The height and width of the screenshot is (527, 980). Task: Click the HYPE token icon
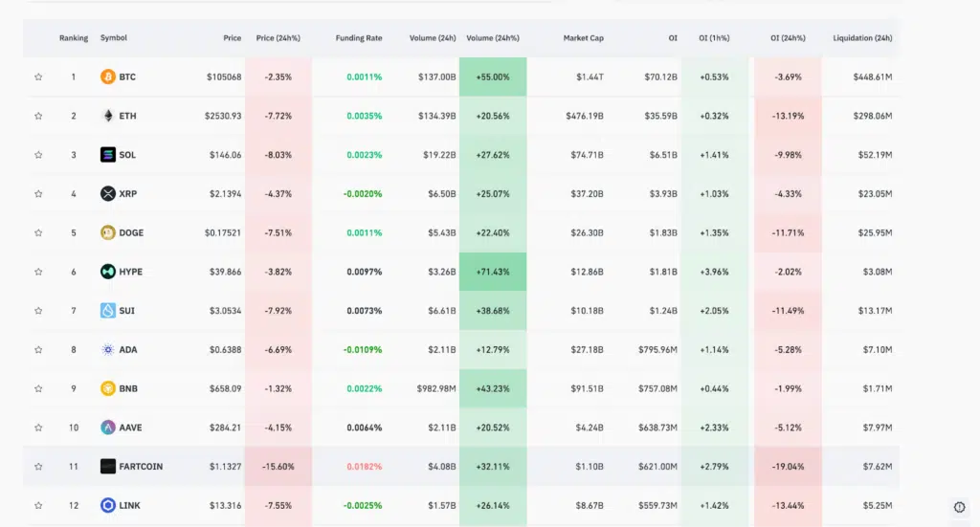[x=108, y=272]
